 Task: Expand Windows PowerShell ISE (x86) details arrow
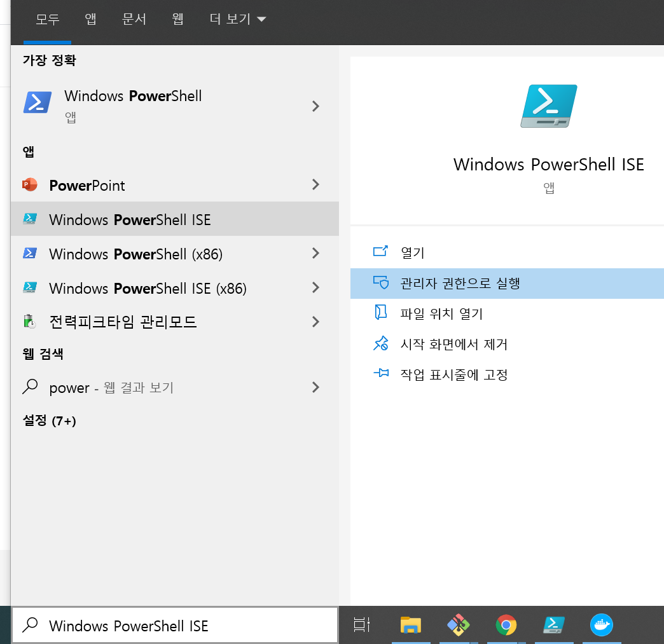(315, 287)
